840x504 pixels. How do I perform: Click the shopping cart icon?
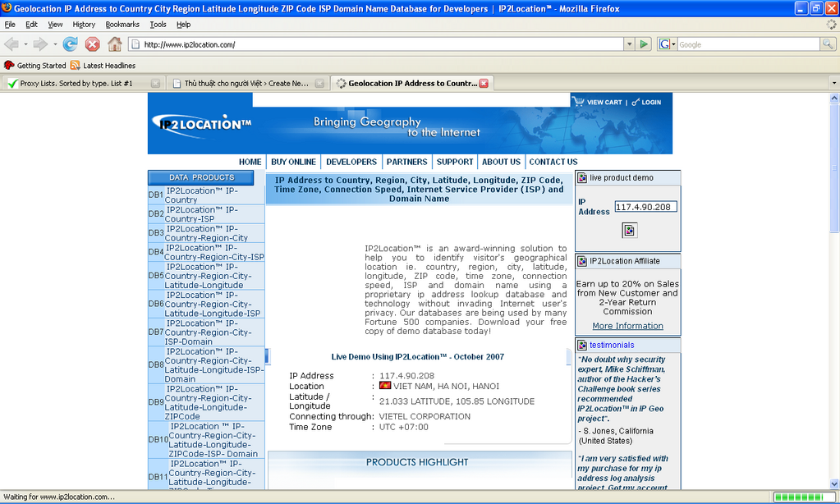pos(578,101)
